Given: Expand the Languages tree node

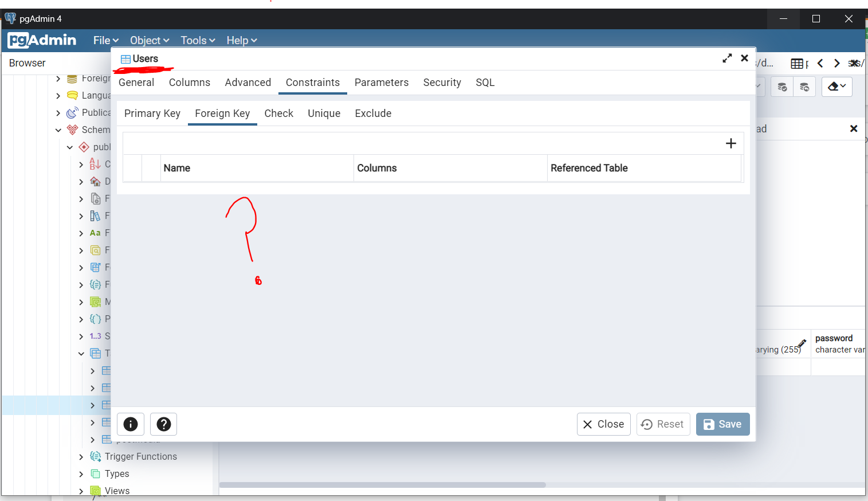Looking at the screenshot, I should tap(58, 96).
